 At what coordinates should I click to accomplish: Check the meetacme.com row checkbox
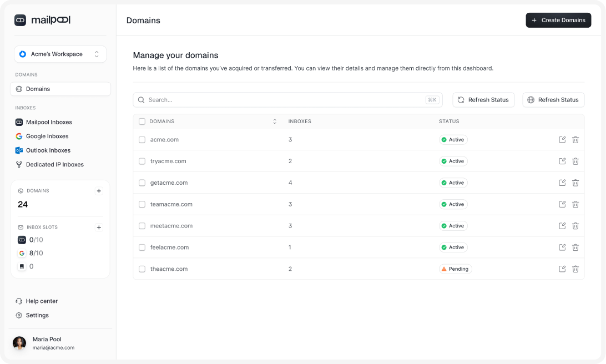(142, 226)
